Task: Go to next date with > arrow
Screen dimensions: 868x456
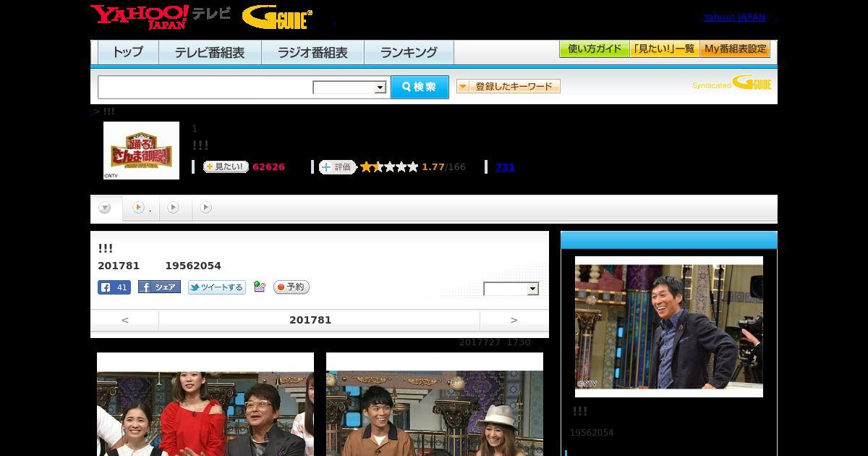Action: pos(514,320)
